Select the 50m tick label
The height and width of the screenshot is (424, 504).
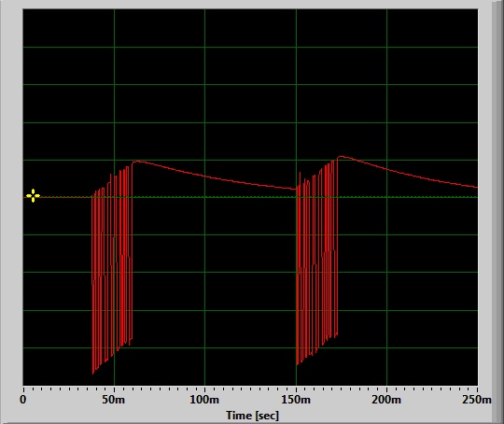click(x=114, y=400)
